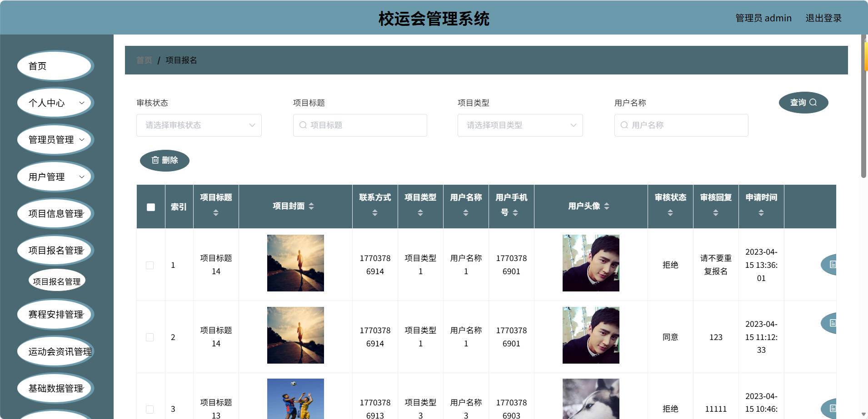Open the 审核状态 filter dropdown
Screen dimensions: 868x419
199,125
